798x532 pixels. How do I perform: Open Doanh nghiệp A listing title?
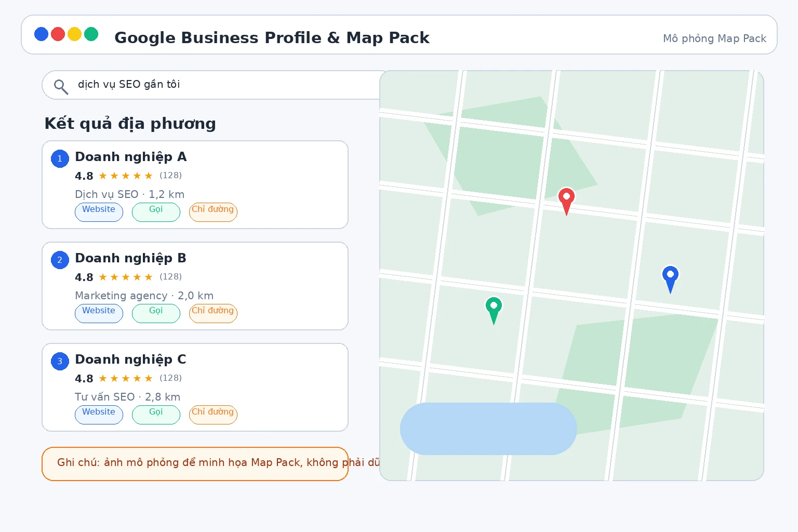point(131,157)
